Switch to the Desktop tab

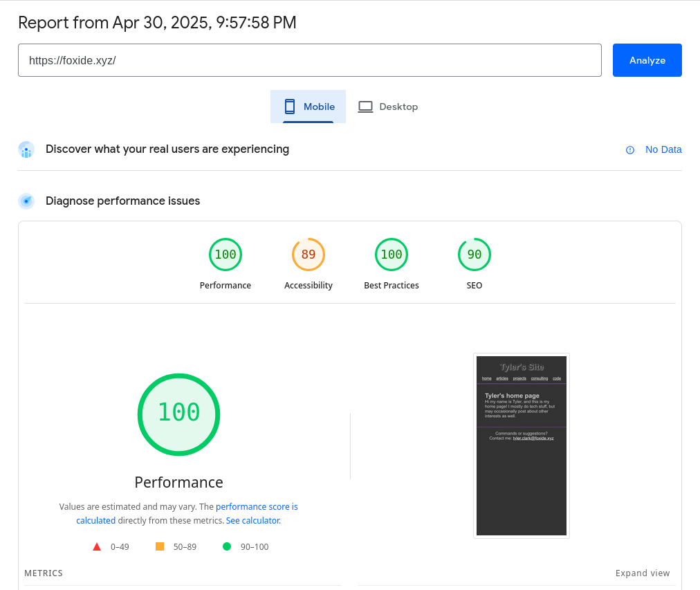(388, 107)
